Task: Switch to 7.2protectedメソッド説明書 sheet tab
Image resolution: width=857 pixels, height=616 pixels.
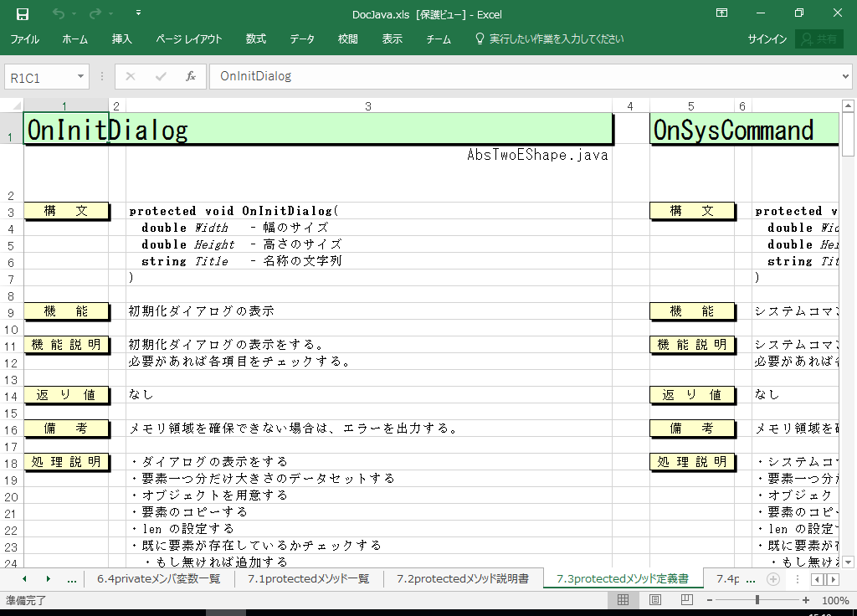Action: (463, 578)
